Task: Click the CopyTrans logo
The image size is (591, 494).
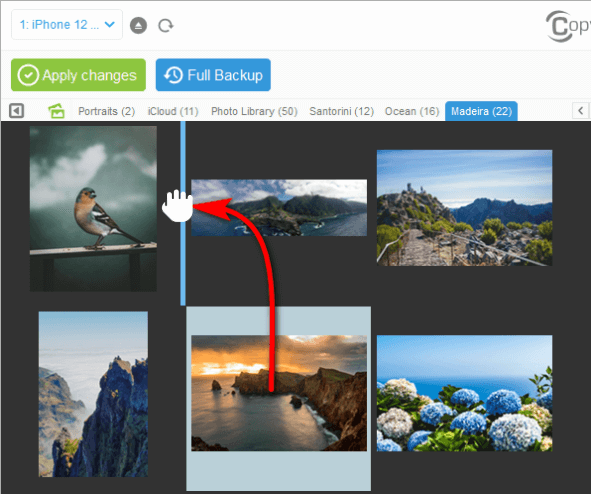Action: coord(568,26)
